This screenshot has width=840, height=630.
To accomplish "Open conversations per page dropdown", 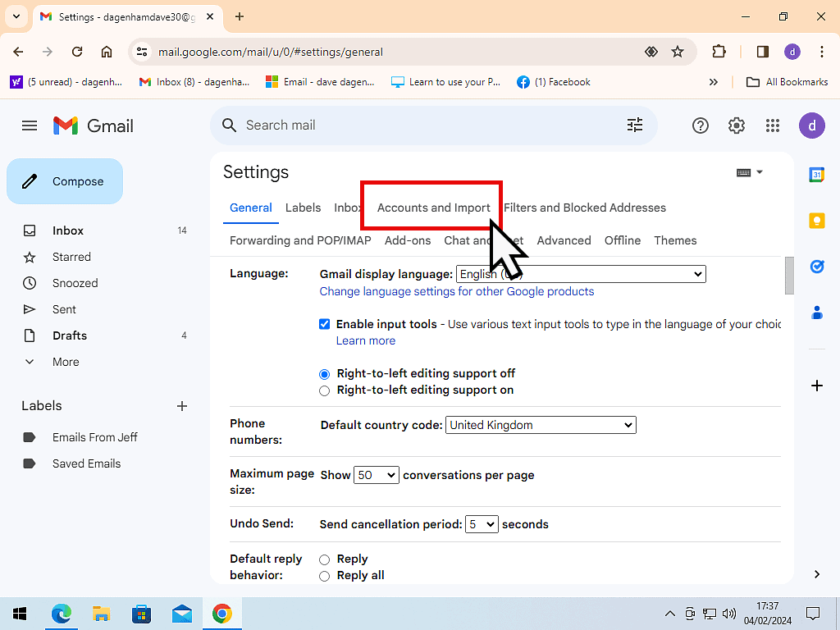I will (376, 475).
